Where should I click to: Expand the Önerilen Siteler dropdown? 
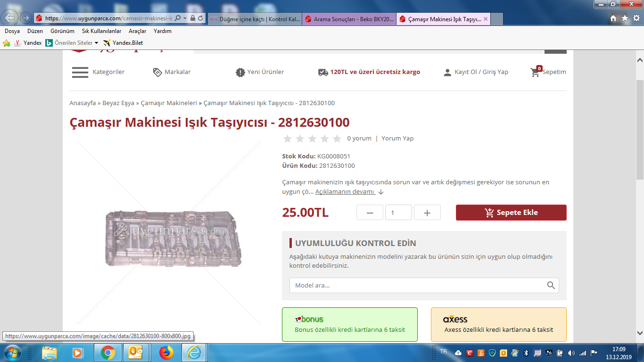[x=96, y=43]
